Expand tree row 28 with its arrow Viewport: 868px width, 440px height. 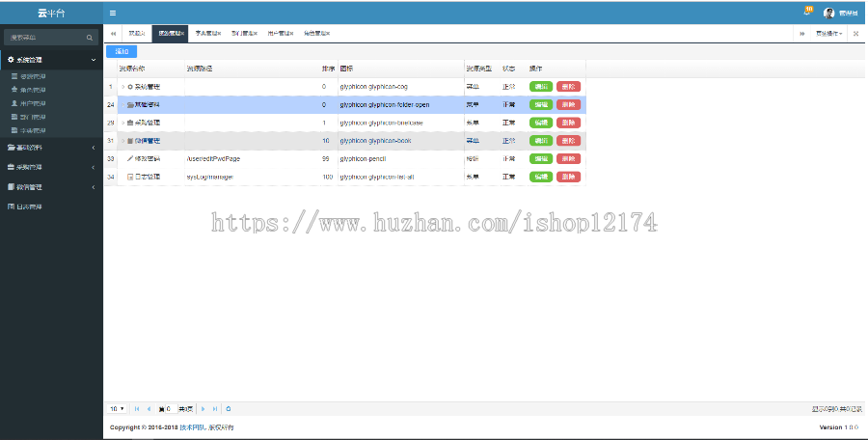122,123
